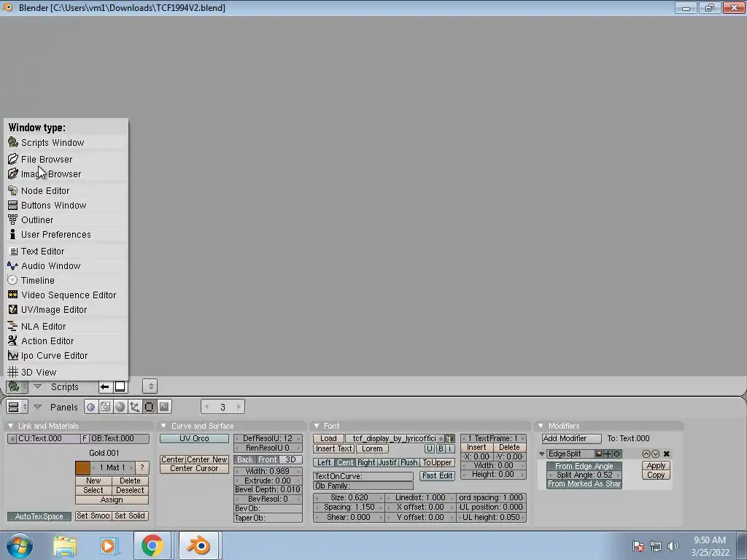
Task: Show header menu triangle beside Scripts
Action: [x=38, y=386]
